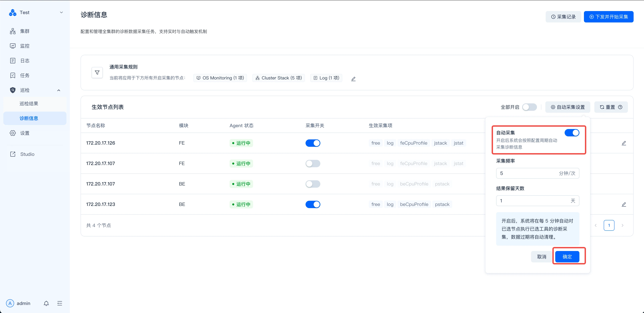Open the 监控 sidebar menu
Viewport: 644px width, 313px height.
tap(35, 46)
